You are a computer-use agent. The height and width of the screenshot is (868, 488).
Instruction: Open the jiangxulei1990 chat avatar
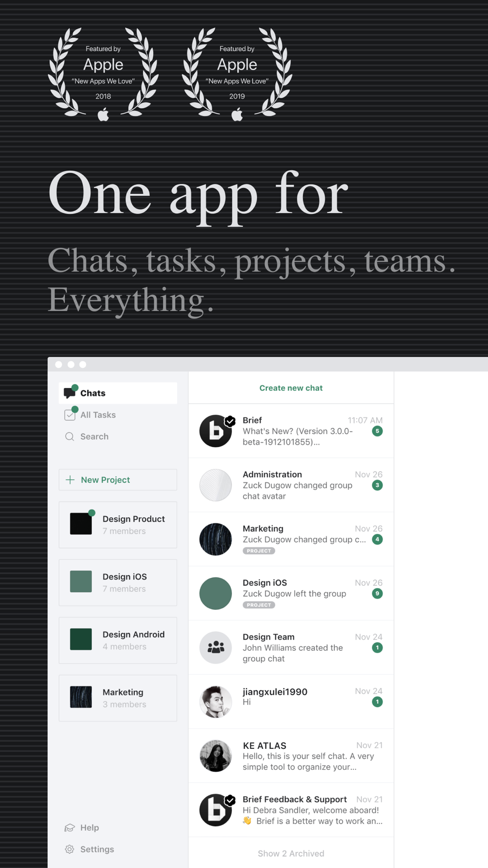click(216, 702)
